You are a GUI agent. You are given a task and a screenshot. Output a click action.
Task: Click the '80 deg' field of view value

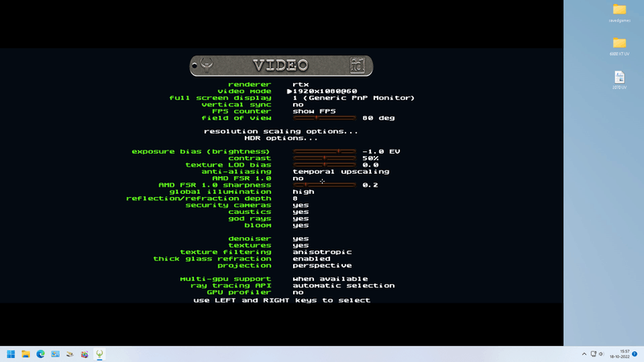378,117
